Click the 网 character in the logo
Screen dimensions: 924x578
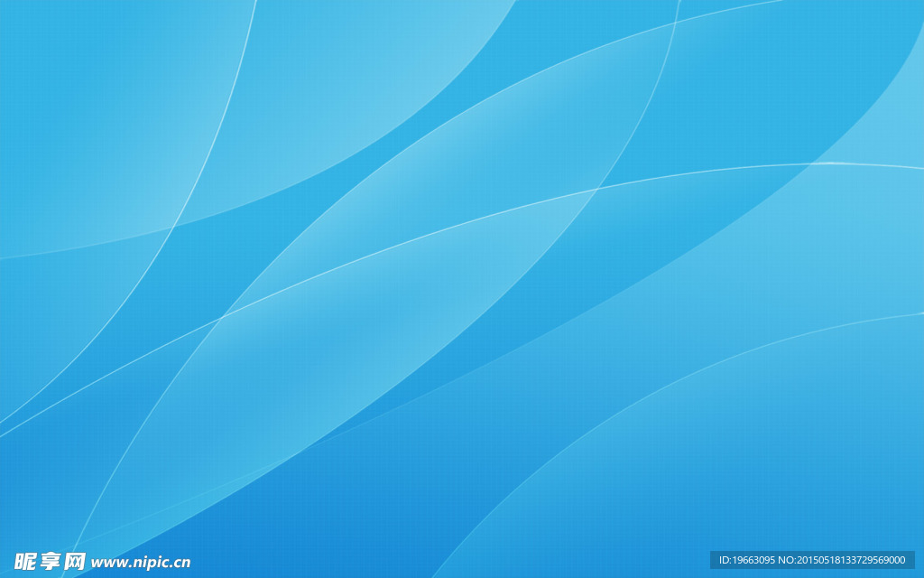75,561
